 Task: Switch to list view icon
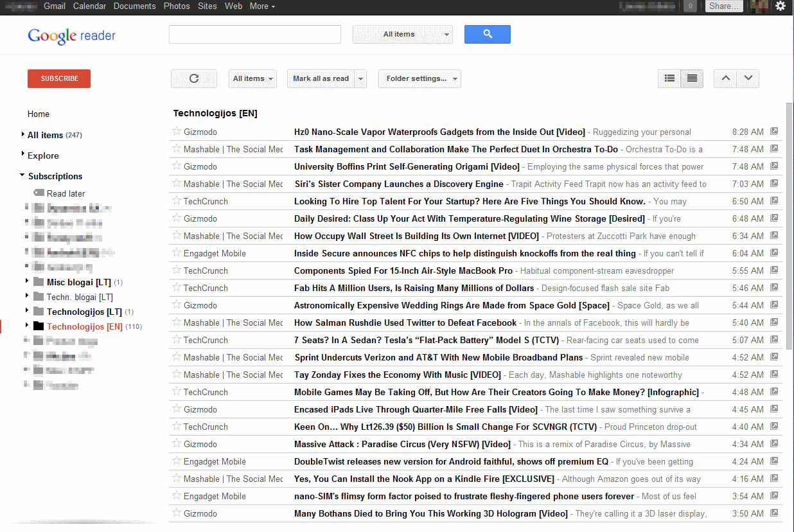click(669, 78)
